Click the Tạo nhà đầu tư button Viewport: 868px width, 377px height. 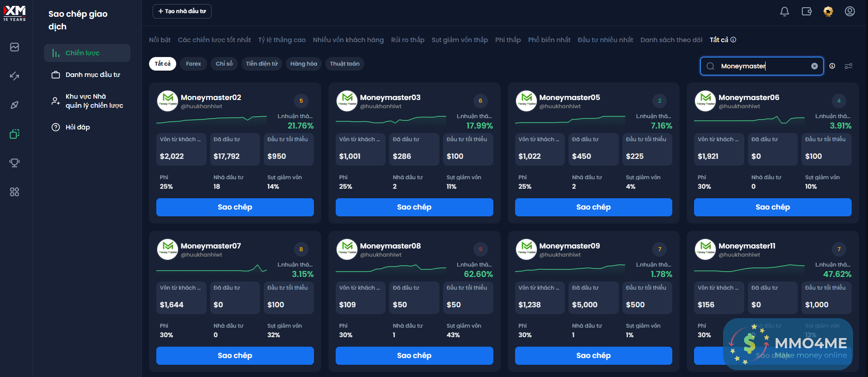pyautogui.click(x=182, y=11)
